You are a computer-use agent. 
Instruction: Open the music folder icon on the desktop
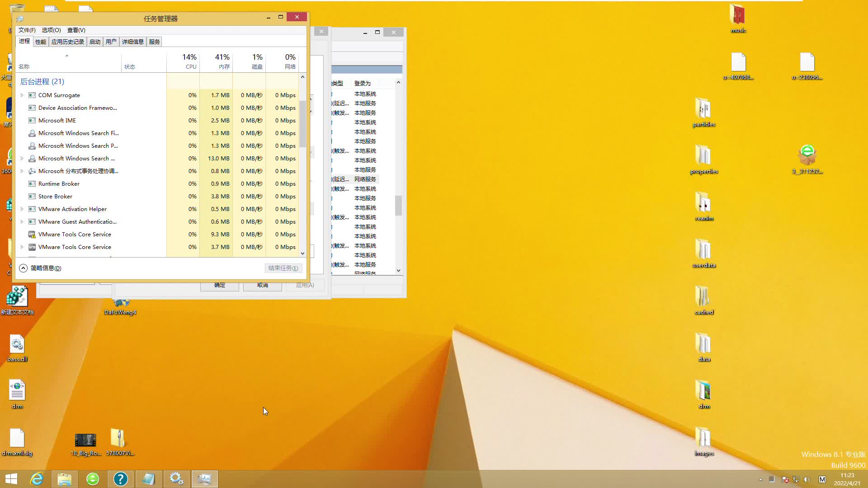tap(738, 16)
